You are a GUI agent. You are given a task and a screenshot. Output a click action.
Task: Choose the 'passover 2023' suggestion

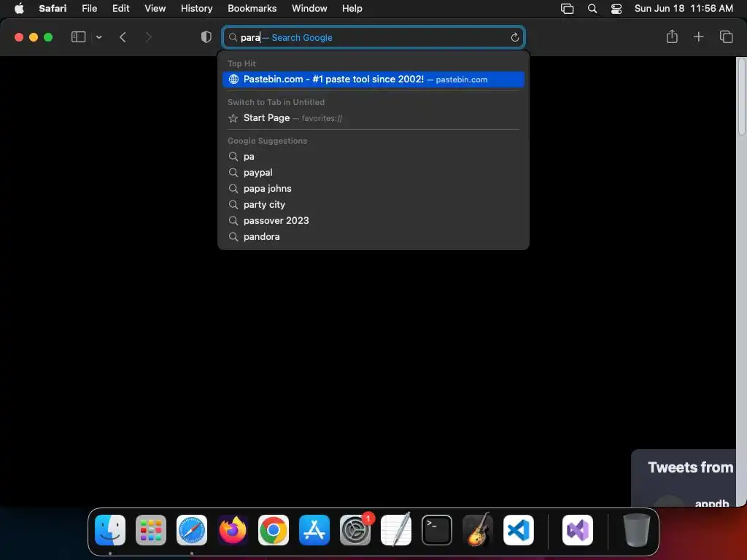373,220
